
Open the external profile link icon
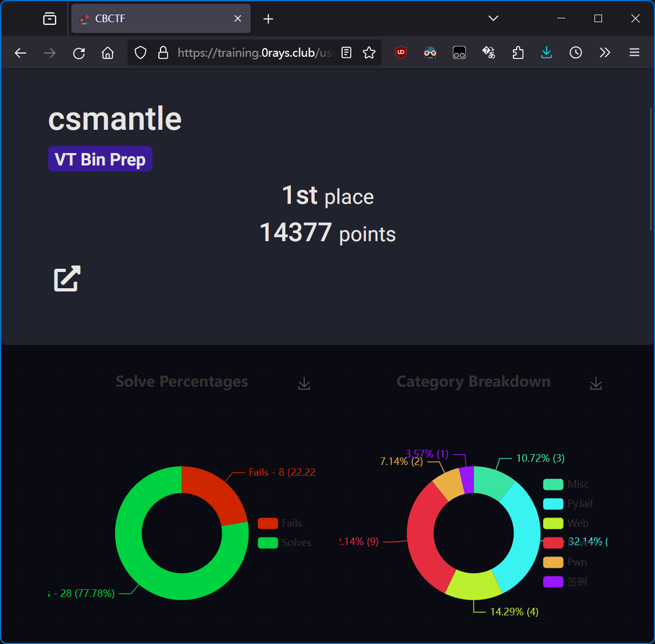(66, 279)
